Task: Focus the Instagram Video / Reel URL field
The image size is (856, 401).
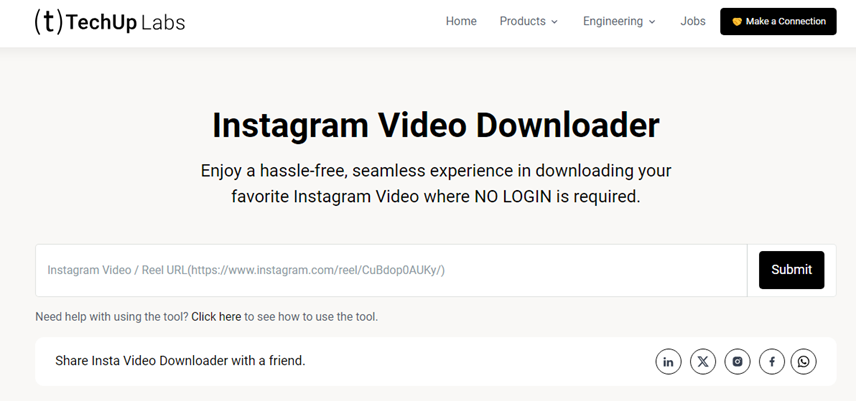Action: coord(391,270)
